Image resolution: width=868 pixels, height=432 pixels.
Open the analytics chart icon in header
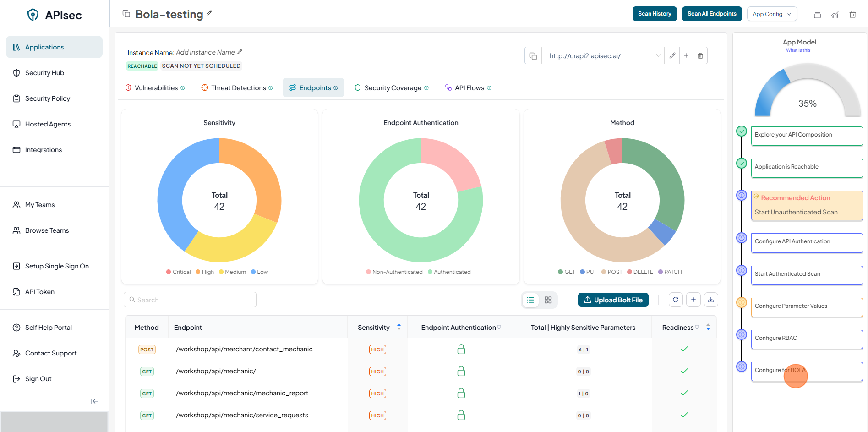(x=835, y=15)
